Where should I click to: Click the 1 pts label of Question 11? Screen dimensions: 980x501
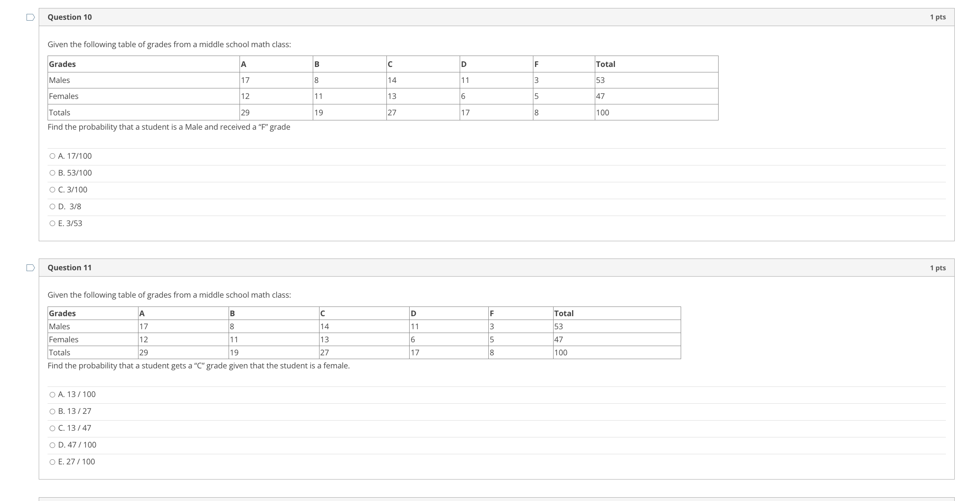click(937, 268)
